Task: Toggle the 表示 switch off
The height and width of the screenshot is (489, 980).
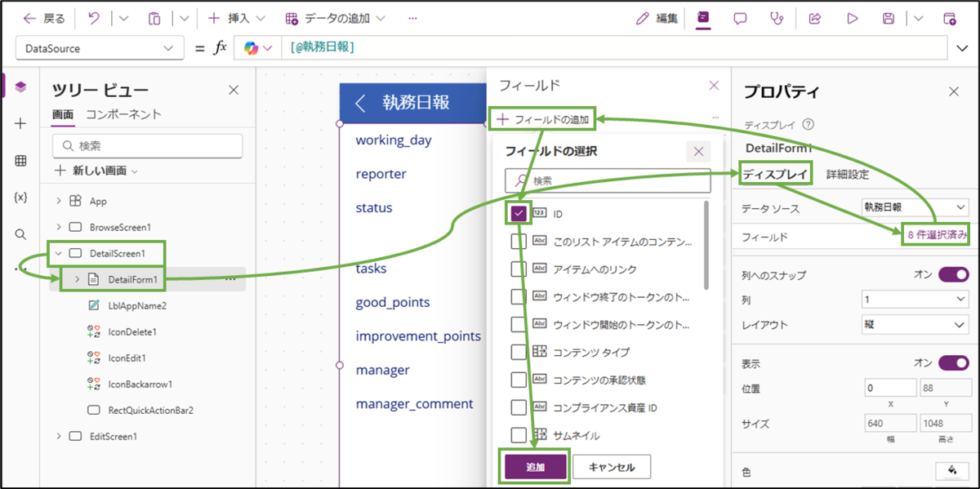Action: (953, 362)
